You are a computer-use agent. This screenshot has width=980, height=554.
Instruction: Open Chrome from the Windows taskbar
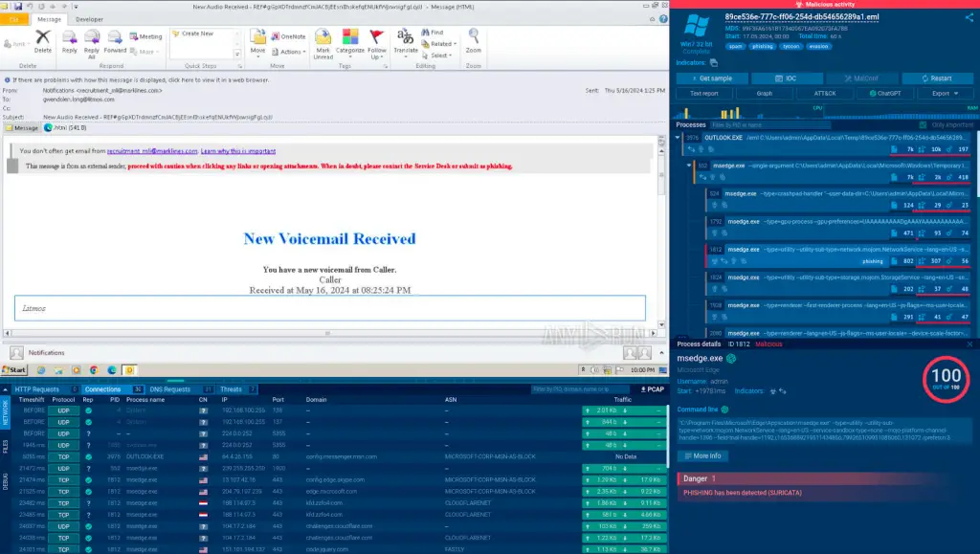[x=94, y=369]
